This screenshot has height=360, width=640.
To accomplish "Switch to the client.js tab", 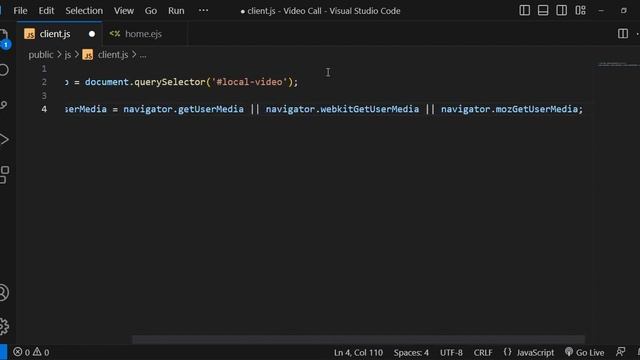I will (x=60, y=34).
